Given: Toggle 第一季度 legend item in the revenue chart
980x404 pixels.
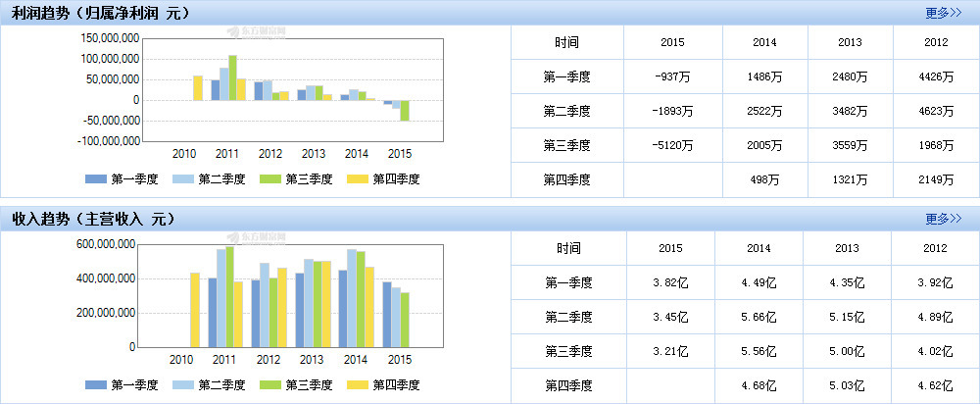Looking at the screenshot, I should coord(116,385).
